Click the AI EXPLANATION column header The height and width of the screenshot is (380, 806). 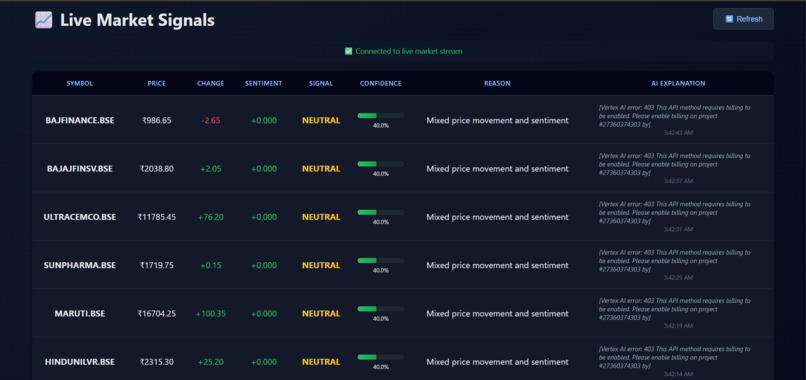pos(678,83)
